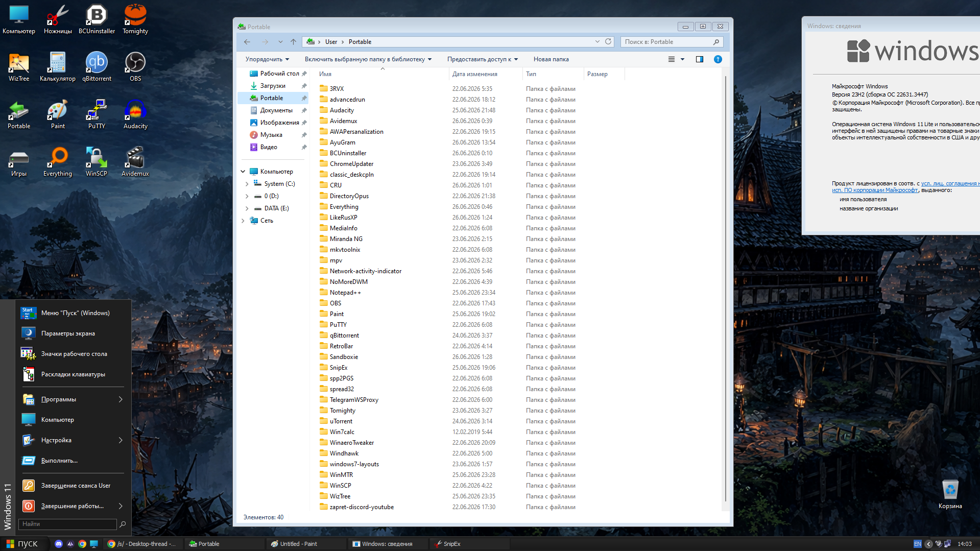Select Загрузки in the navigation pane
Screen dimensions: 980x551
coord(273,86)
